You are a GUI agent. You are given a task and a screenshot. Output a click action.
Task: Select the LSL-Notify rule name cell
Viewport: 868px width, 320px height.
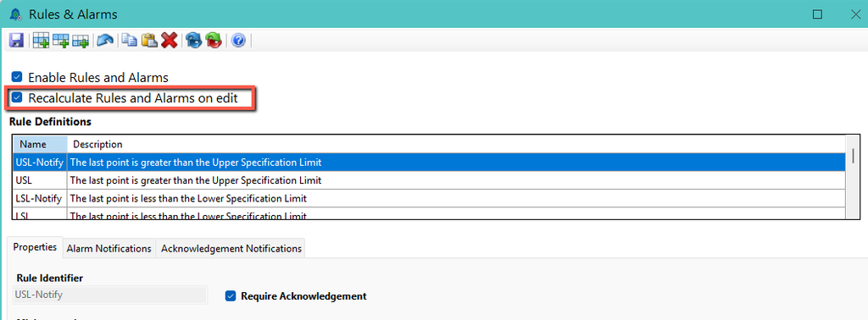click(x=40, y=198)
